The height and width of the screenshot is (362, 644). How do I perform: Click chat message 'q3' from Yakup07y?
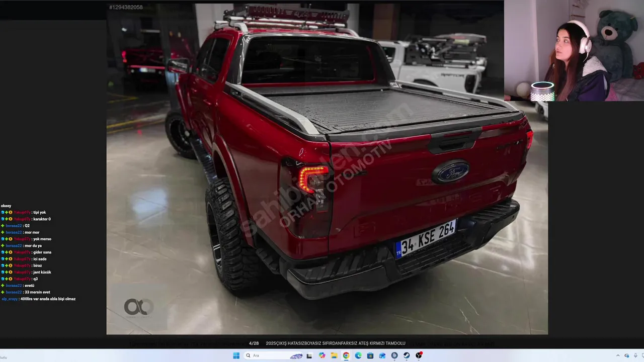[35, 279]
